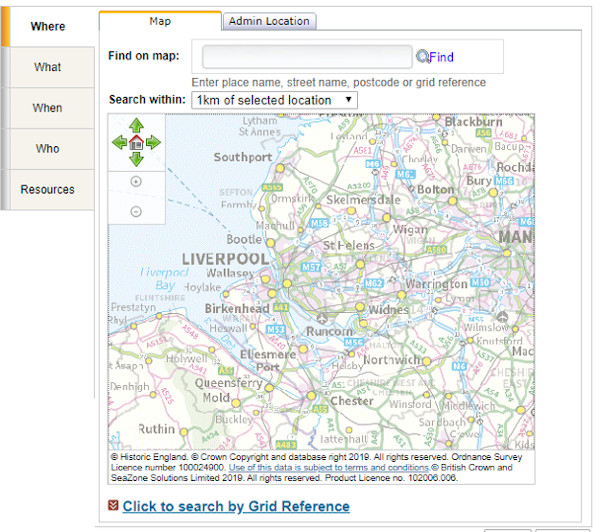Click Runcorn on the map

[329, 331]
